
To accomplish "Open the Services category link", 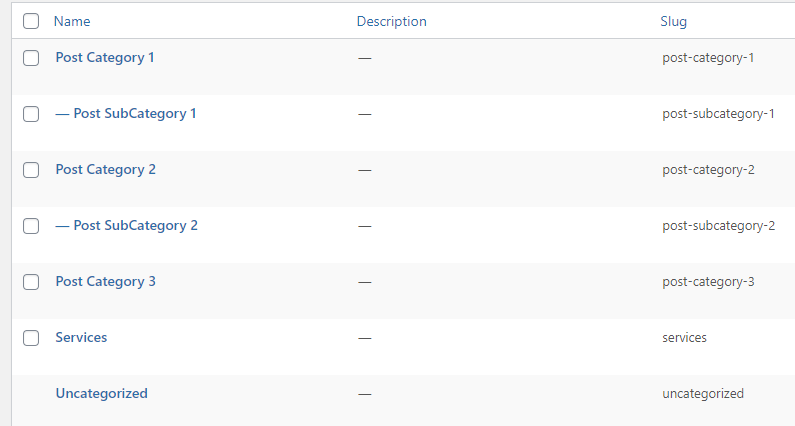I will [81, 338].
